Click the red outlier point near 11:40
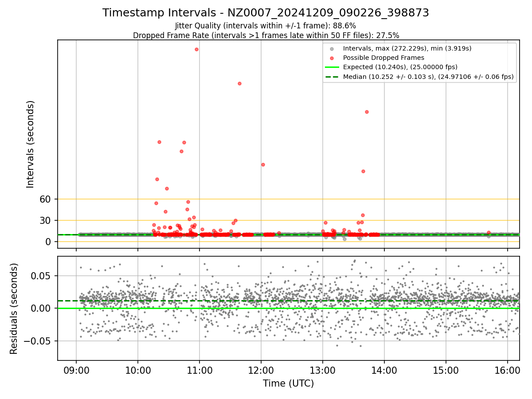The height and width of the screenshot is (399, 532). point(239,83)
